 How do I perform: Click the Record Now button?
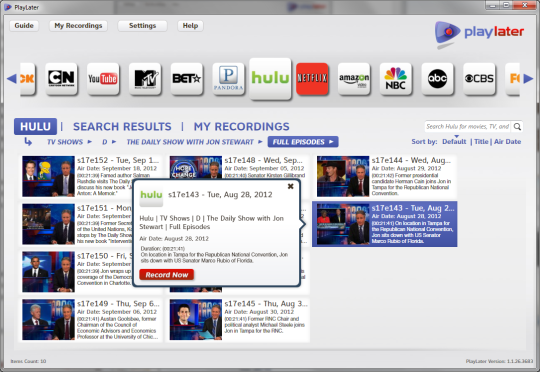pyautogui.click(x=167, y=275)
